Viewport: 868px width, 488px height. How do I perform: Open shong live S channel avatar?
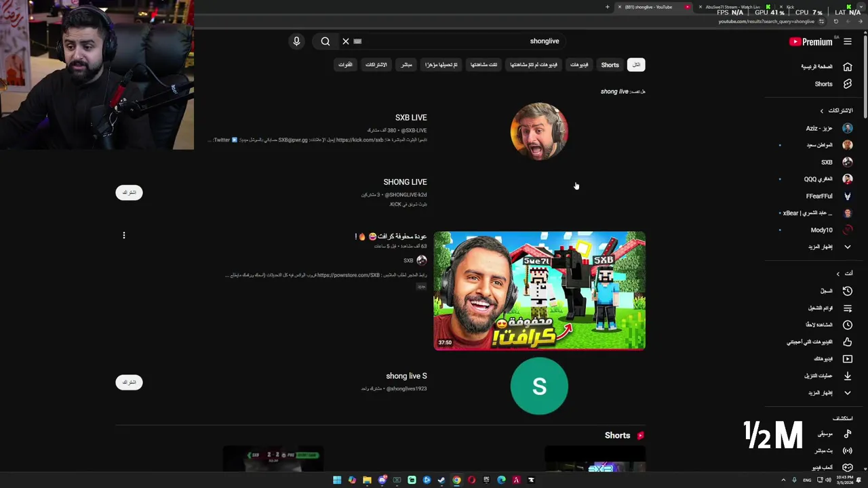539,386
